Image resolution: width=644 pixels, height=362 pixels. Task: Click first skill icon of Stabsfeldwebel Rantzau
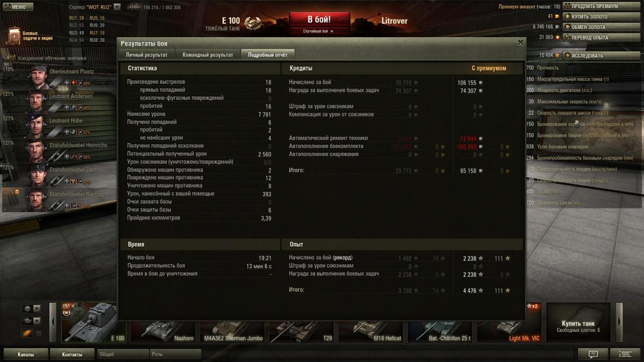click(67, 206)
